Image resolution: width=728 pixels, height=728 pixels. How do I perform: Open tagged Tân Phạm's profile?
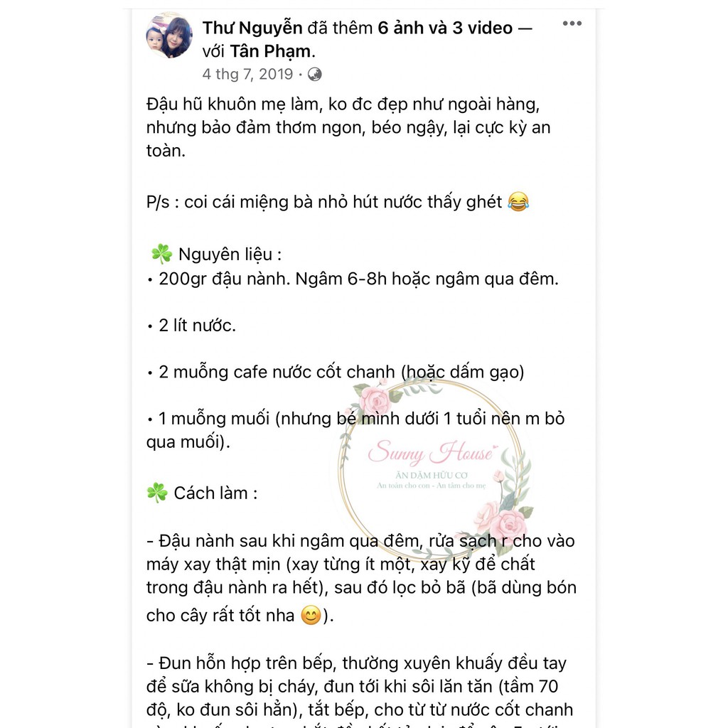coord(270,51)
